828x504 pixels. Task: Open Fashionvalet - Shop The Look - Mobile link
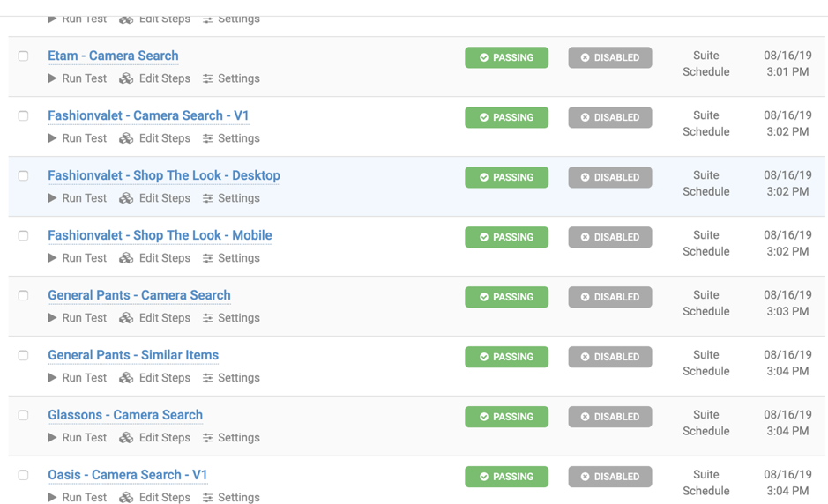tap(160, 235)
